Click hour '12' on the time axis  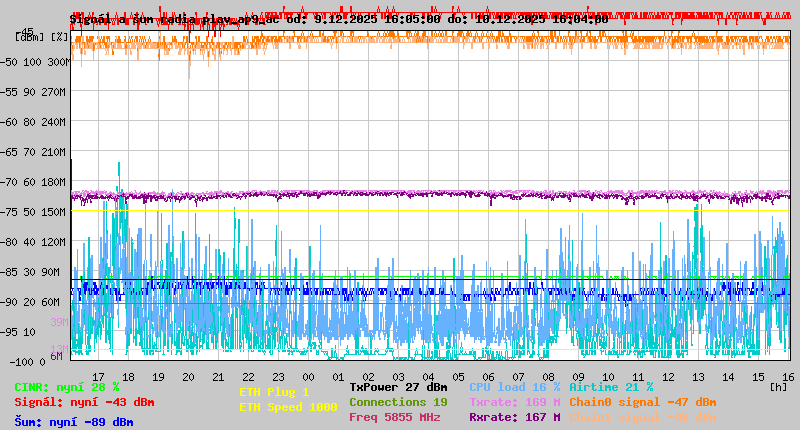[668, 377]
